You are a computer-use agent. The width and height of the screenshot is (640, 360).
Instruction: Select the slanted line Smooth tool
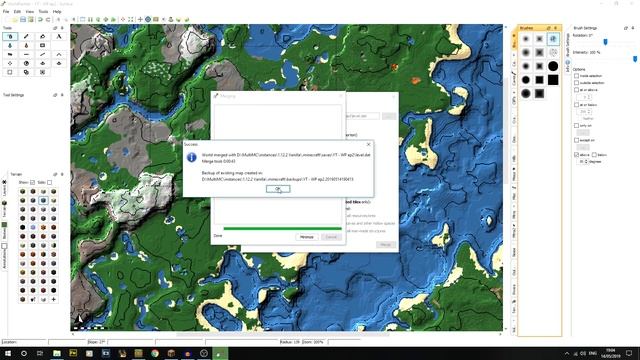[x=42, y=54]
